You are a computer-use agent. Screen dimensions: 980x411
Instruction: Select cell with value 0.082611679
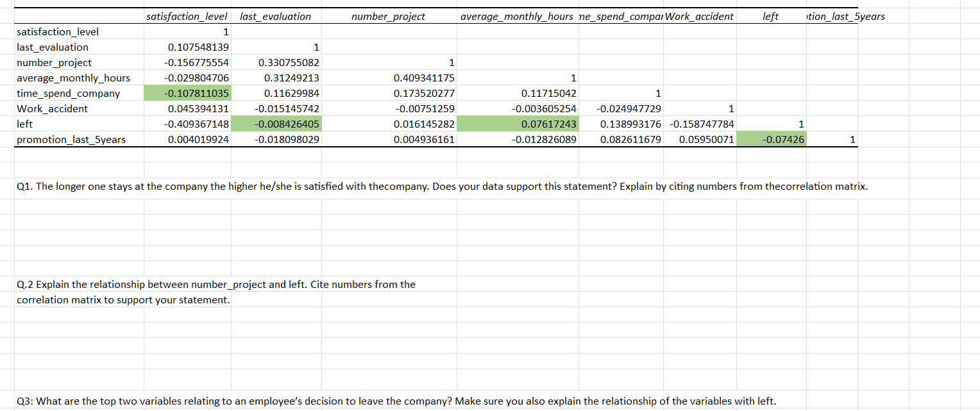621,139
